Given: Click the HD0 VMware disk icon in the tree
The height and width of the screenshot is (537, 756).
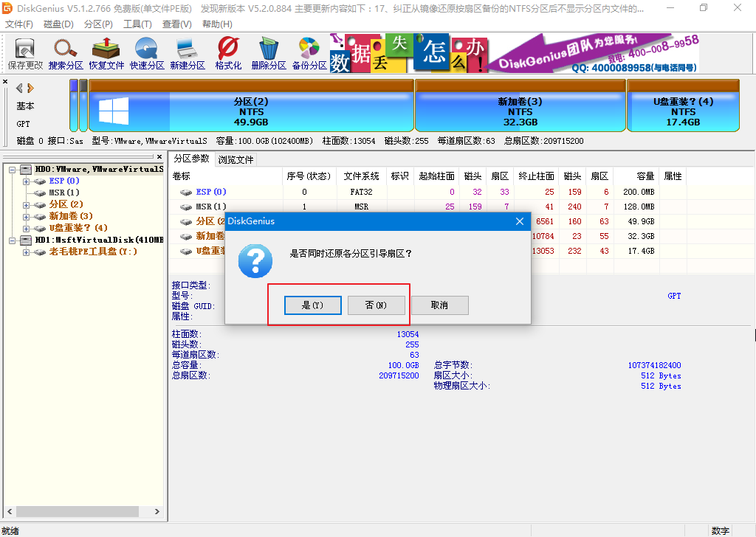Looking at the screenshot, I should (26, 169).
